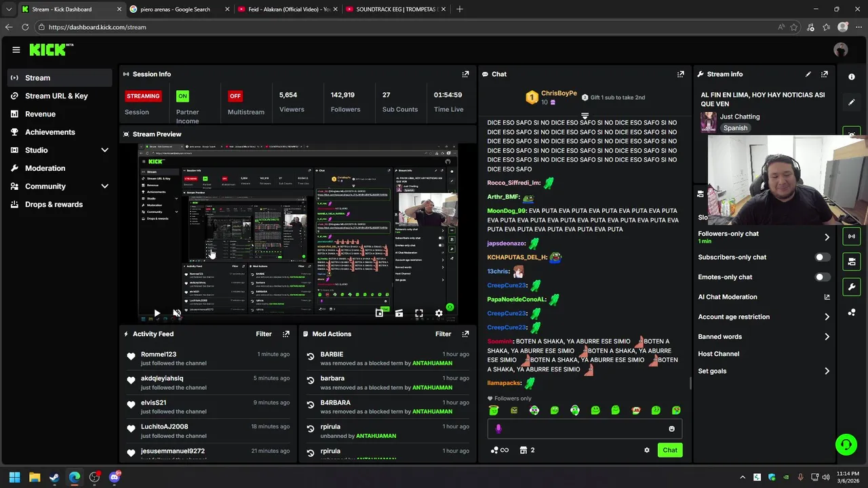868x488 pixels.
Task: Pop out the Activity Feed panel
Action: pyautogui.click(x=286, y=334)
